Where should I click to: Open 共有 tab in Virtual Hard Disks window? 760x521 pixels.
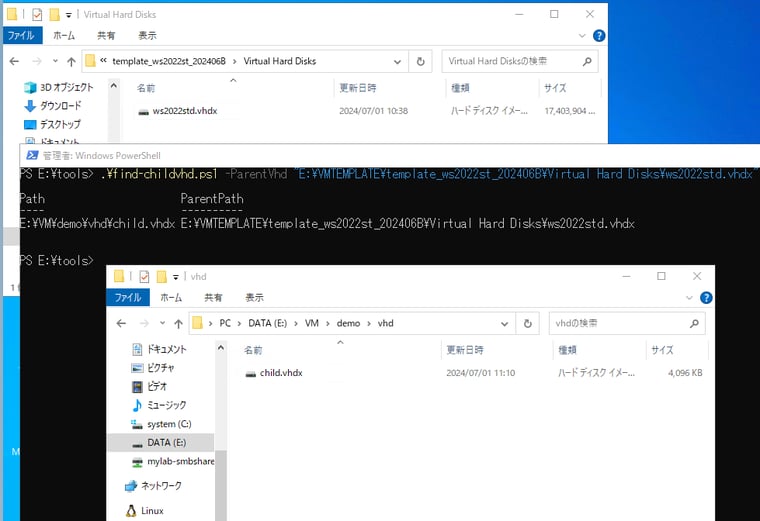[106, 35]
